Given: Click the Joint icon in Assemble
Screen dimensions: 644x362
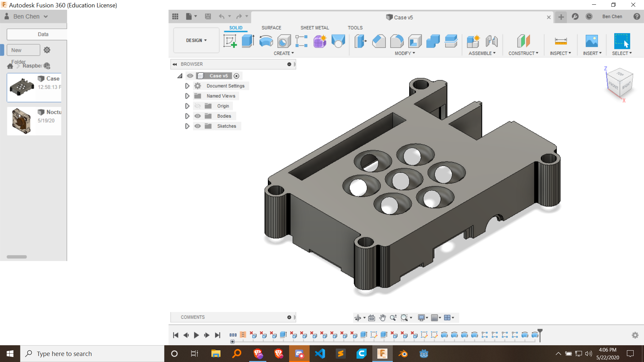Looking at the screenshot, I should [x=491, y=41].
